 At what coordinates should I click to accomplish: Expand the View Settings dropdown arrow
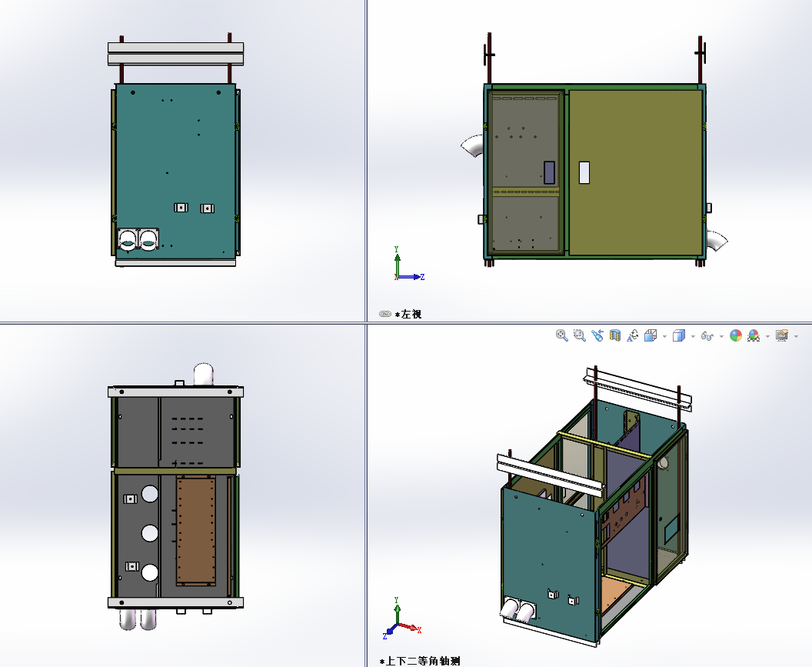[796, 336]
